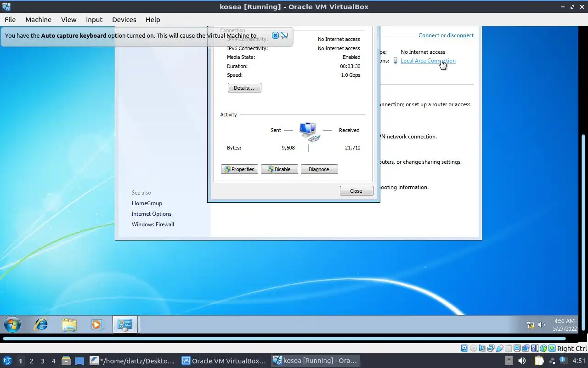The width and height of the screenshot is (588, 368).
Task: Open the View menu
Action: click(x=68, y=20)
